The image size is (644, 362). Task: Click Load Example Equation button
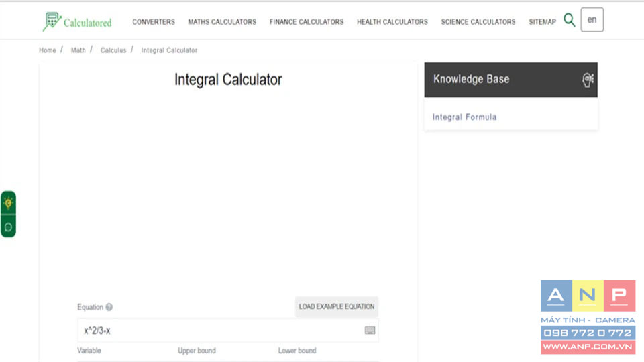pyautogui.click(x=336, y=306)
